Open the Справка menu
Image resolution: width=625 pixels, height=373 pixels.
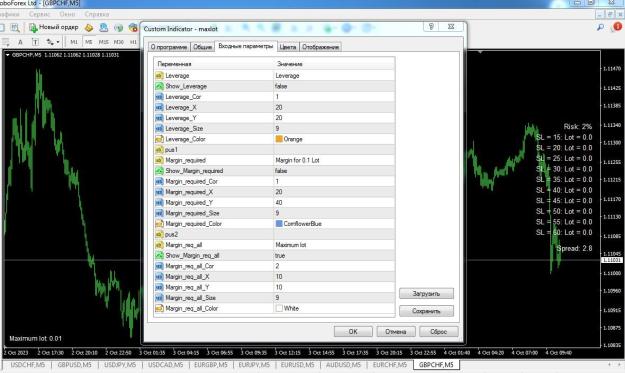point(97,14)
